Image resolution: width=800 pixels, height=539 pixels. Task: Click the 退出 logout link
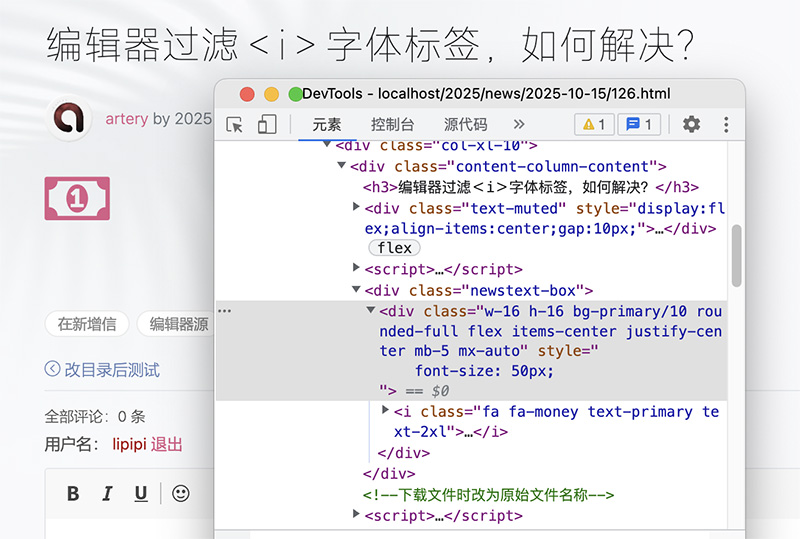click(x=166, y=444)
